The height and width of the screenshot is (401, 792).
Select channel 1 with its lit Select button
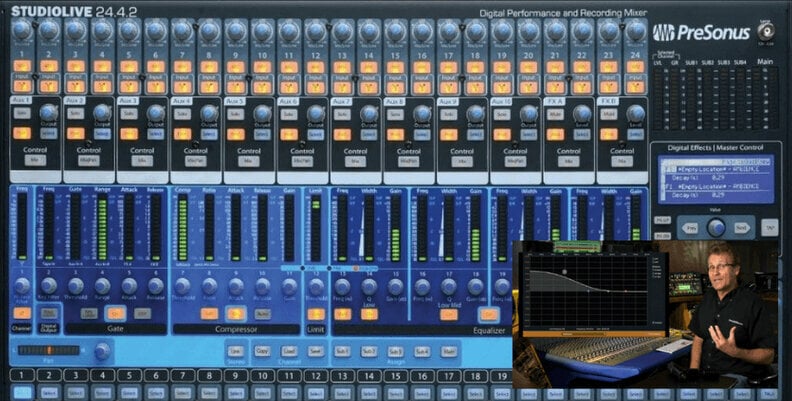click(x=22, y=393)
